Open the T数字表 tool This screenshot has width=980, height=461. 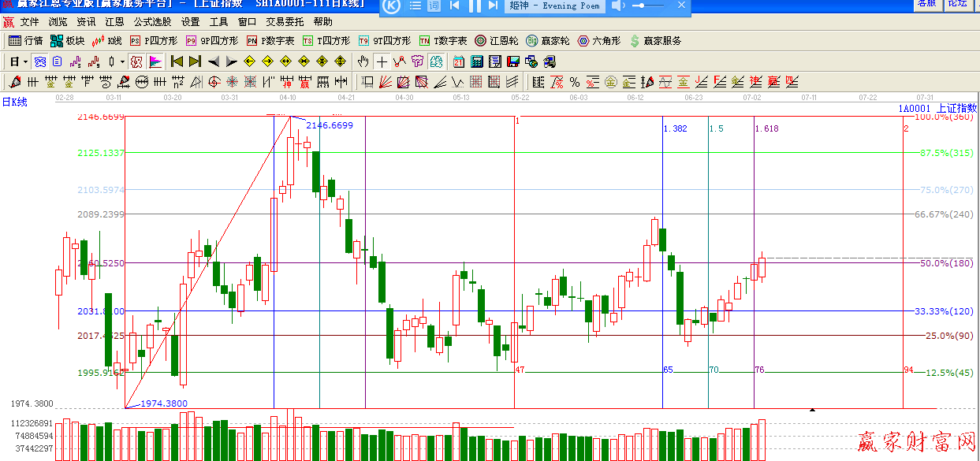442,40
